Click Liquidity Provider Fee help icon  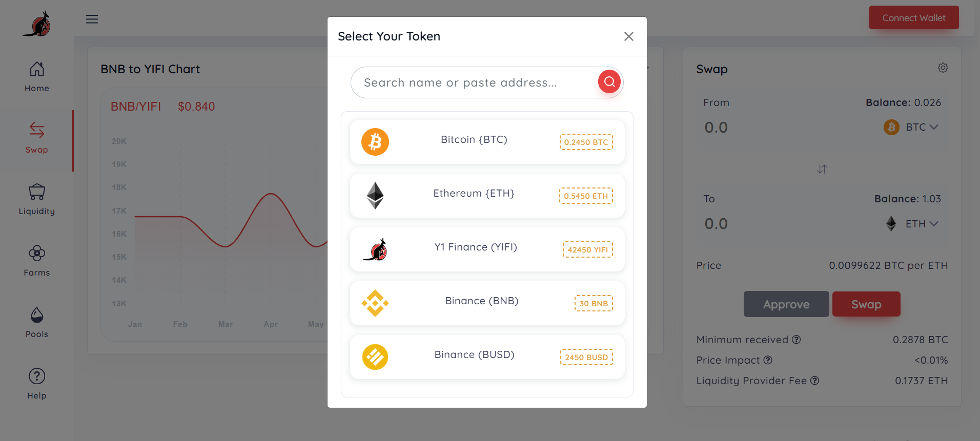tap(814, 381)
